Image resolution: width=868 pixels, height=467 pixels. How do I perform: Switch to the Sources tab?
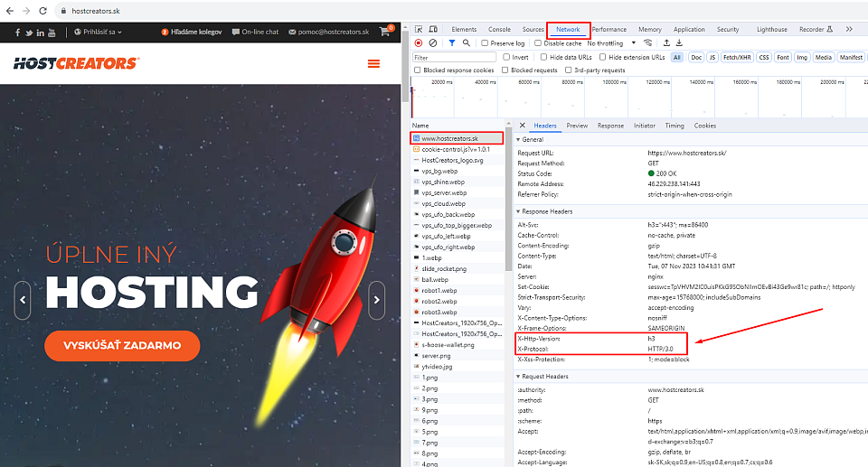[x=533, y=29]
